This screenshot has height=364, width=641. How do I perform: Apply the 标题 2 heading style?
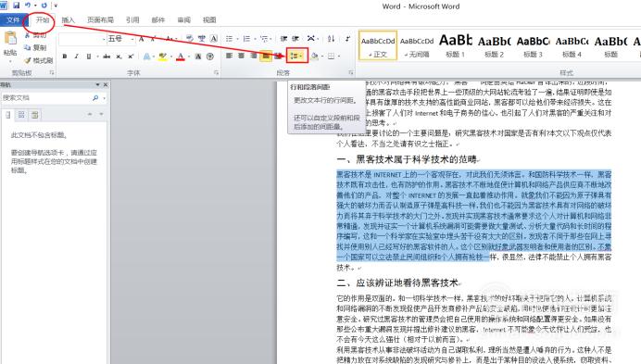(495, 45)
